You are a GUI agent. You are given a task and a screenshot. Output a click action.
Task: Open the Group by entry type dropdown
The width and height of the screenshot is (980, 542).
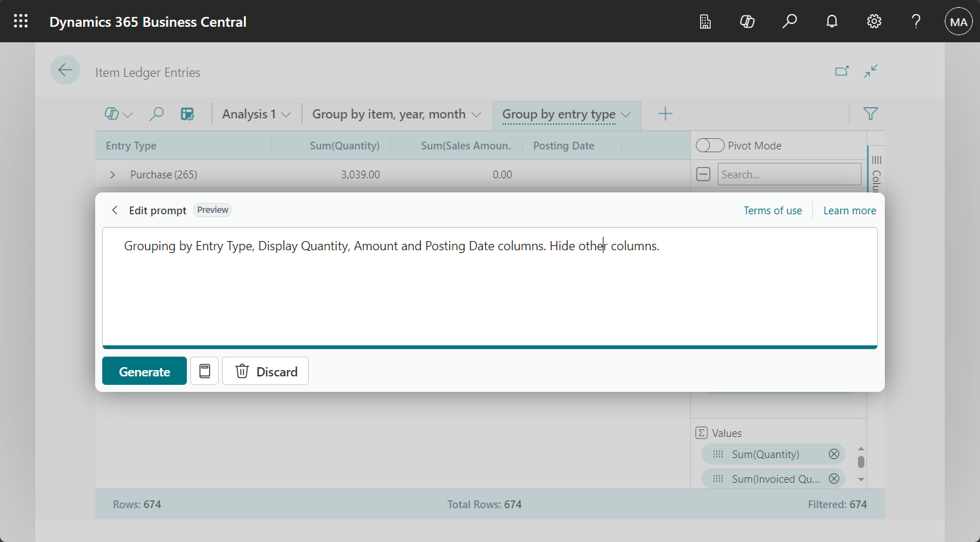pos(567,113)
